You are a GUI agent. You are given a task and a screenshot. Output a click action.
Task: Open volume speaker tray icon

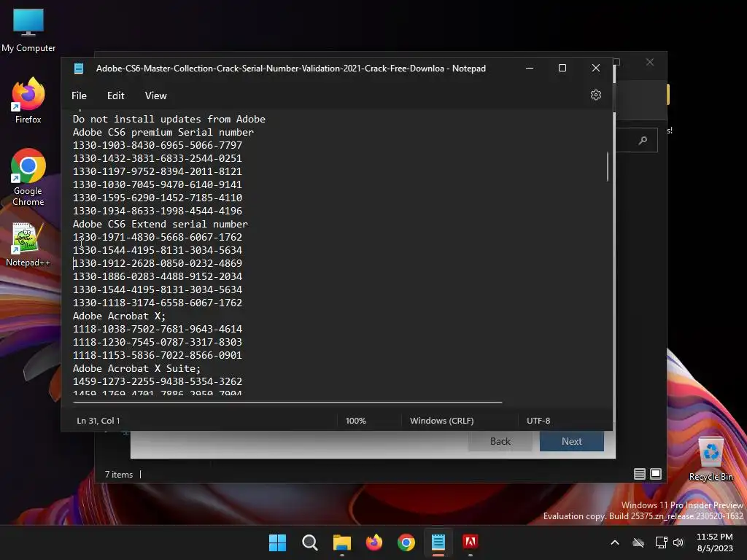point(678,542)
